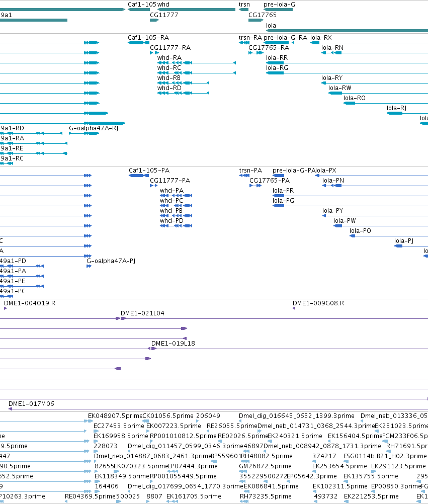Select transcript lola-RW
This screenshot has width=428, height=504.
(339, 88)
